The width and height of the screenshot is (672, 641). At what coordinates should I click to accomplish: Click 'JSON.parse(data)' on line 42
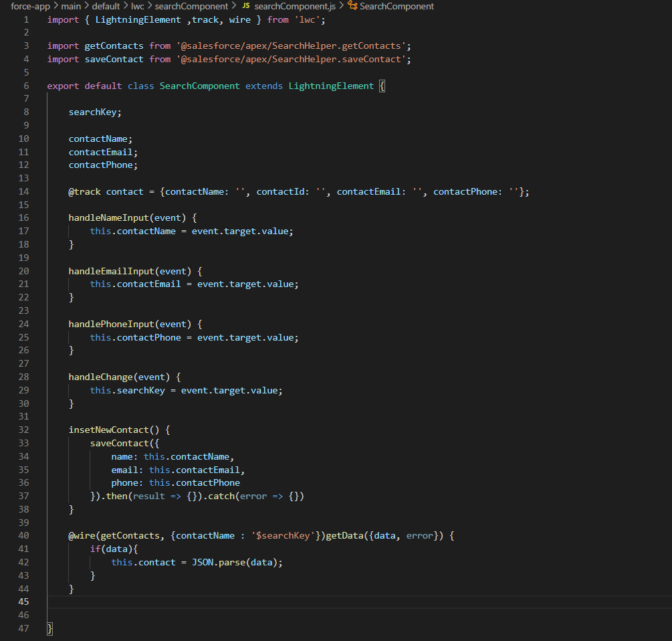coord(235,562)
